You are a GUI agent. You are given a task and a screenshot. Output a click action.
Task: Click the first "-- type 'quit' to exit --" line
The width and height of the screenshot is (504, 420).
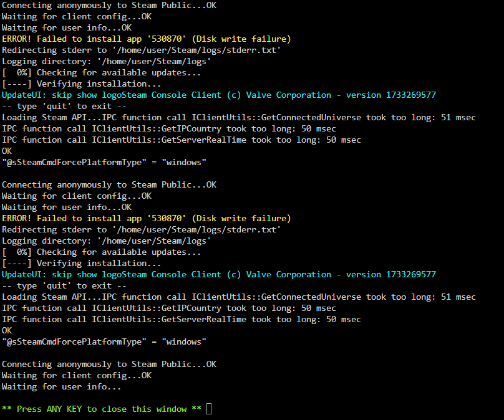tap(64, 107)
